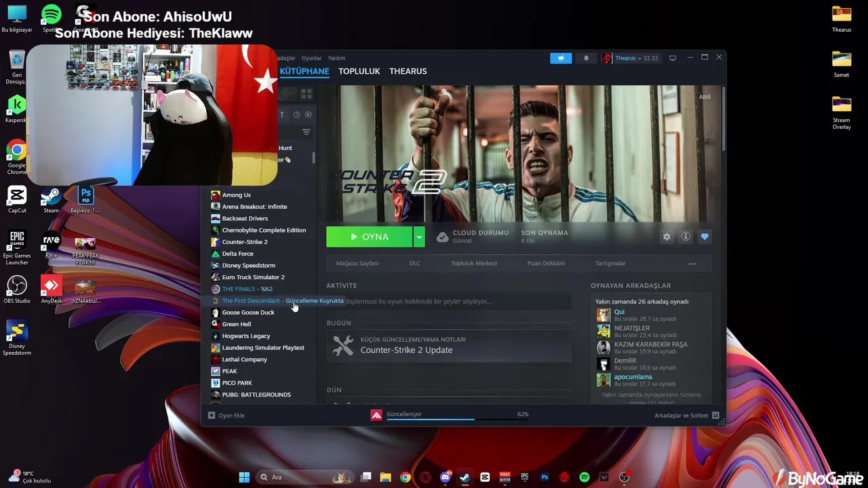Click the green OYNA play button
Image resolution: width=868 pixels, height=488 pixels.
(370, 237)
